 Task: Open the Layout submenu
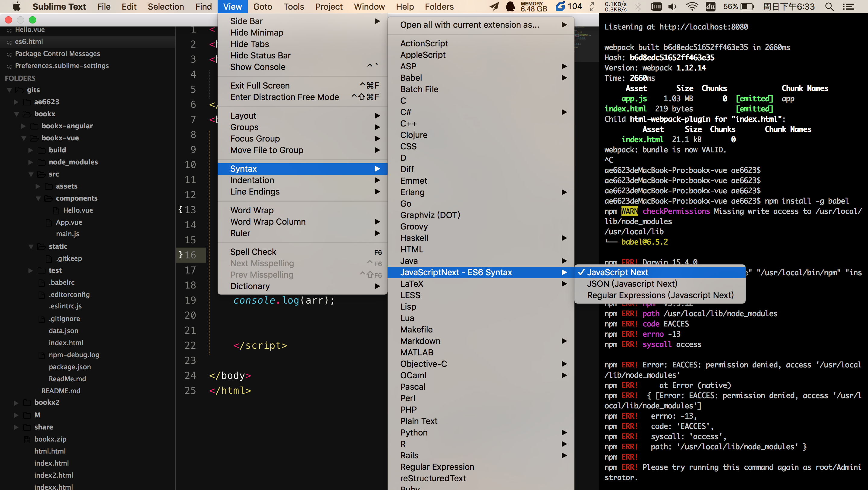pos(302,116)
